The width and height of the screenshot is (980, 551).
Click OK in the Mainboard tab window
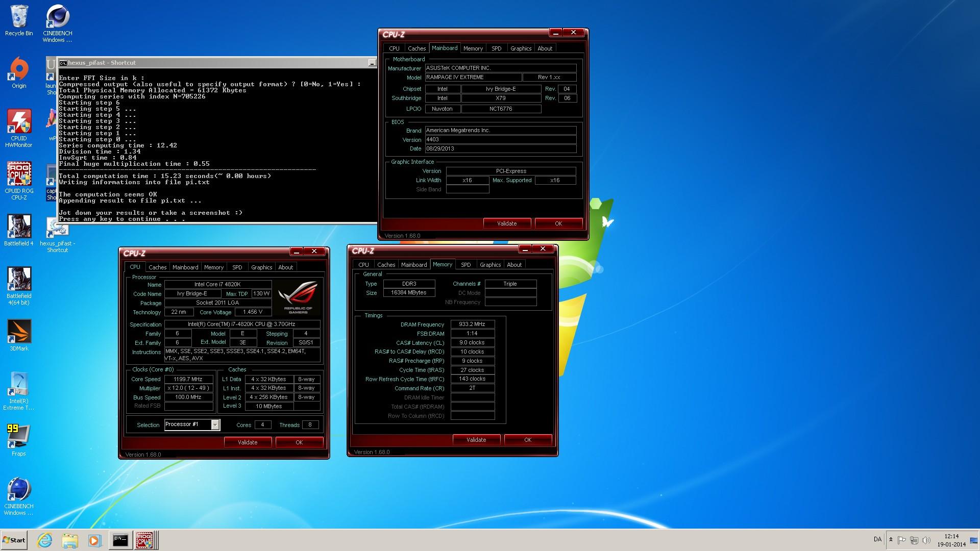click(x=558, y=223)
